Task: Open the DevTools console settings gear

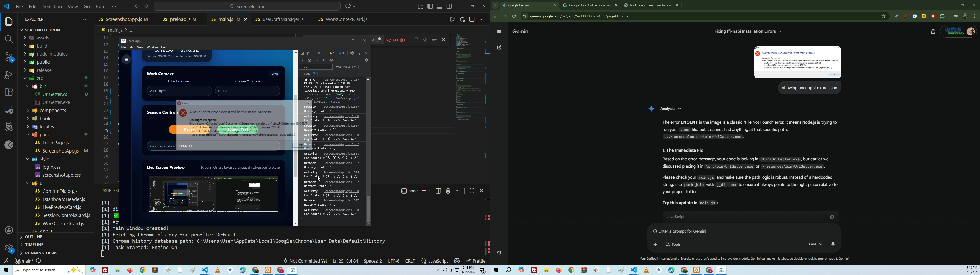Action: coord(366,60)
